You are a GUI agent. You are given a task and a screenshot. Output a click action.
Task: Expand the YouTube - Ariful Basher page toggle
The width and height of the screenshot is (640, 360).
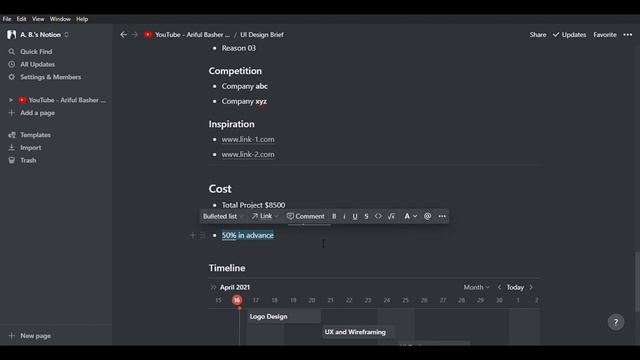tap(11, 100)
